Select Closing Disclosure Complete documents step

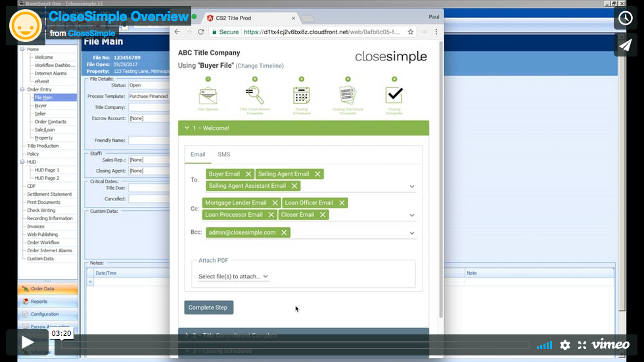(348, 97)
